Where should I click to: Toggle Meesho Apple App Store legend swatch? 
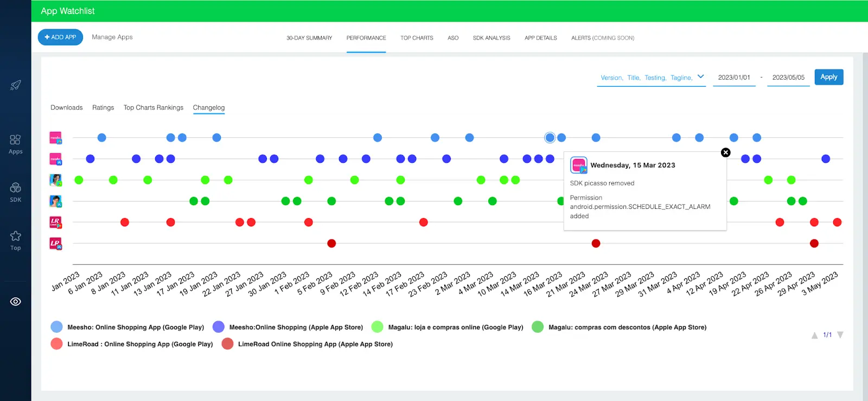coord(219,327)
